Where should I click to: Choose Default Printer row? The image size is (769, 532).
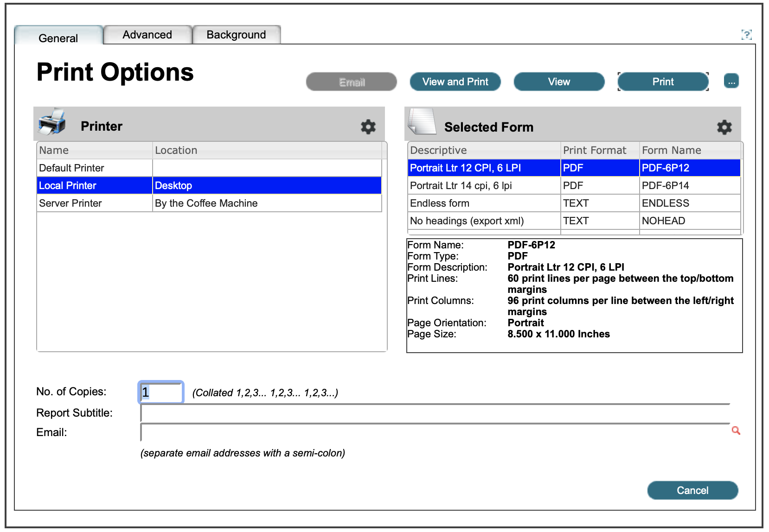(x=71, y=168)
